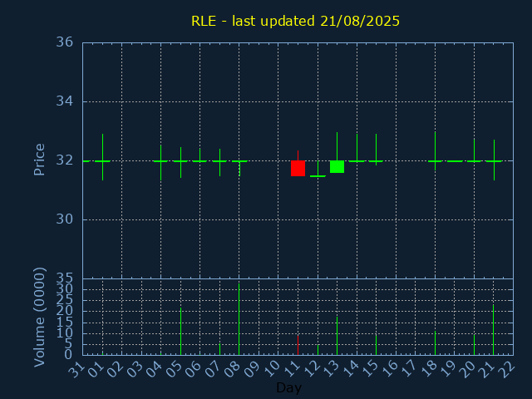Click the x-axis day label '01'

pos(96,368)
